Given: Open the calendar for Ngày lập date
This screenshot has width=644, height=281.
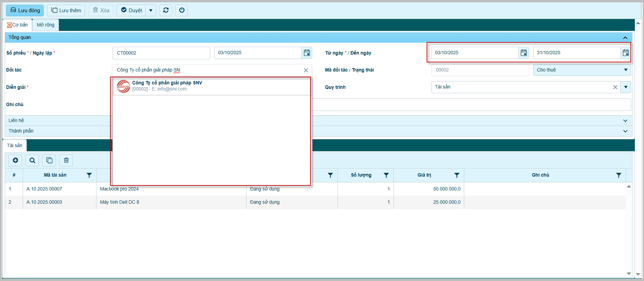Looking at the screenshot, I should (307, 53).
